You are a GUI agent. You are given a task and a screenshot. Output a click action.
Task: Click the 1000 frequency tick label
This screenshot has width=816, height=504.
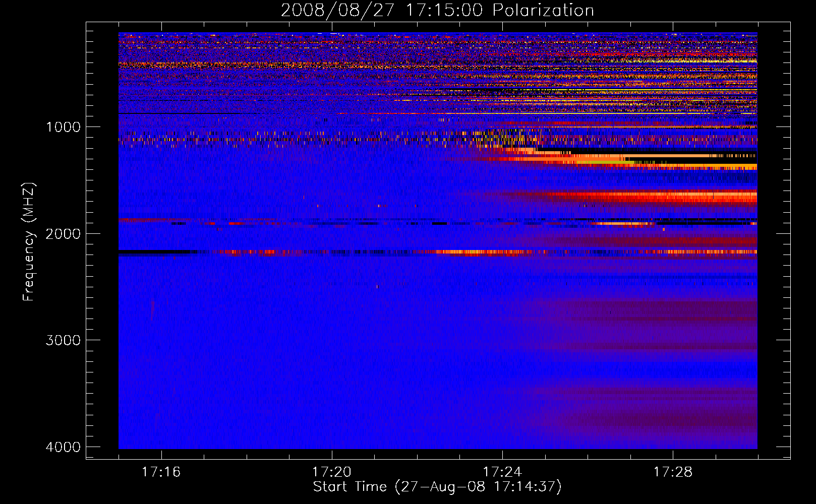[63, 127]
